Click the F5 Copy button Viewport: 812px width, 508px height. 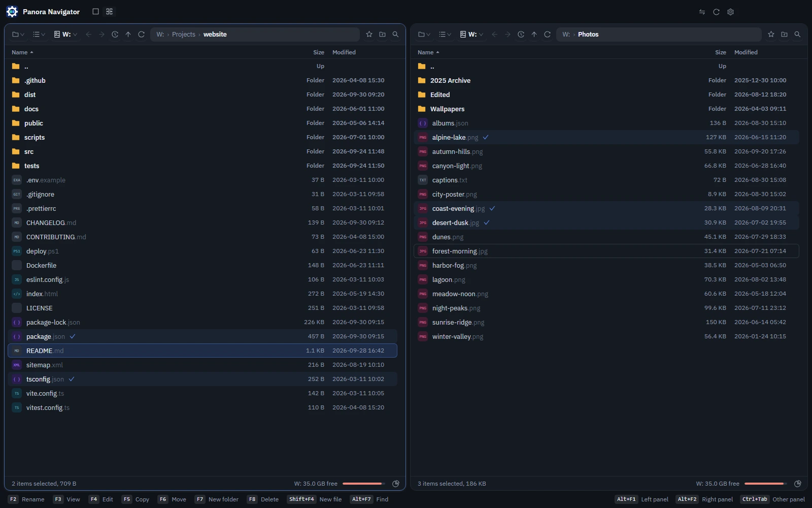tap(136, 499)
